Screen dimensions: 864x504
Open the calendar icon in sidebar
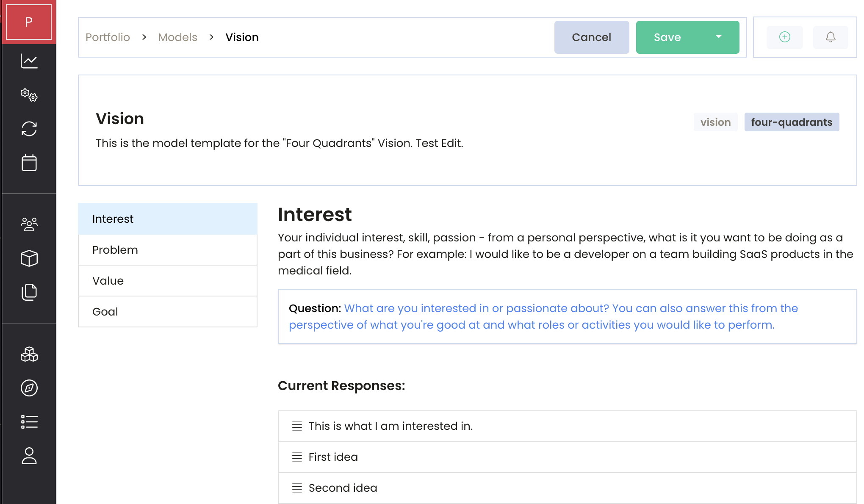tap(29, 163)
